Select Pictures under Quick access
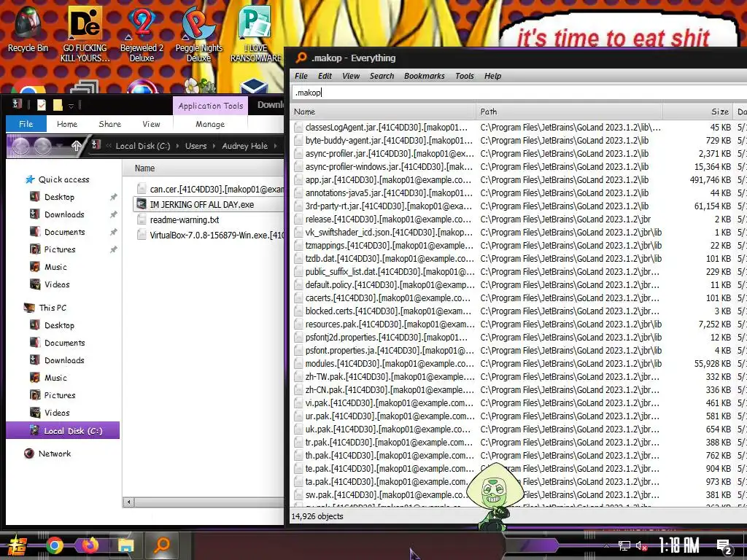 click(60, 249)
